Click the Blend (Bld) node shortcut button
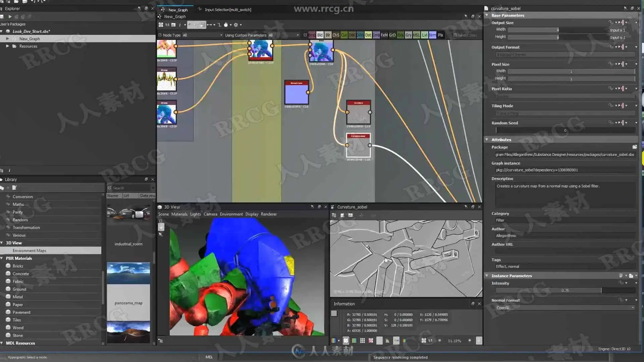Screen dimensions: 644x362 click(x=320, y=35)
